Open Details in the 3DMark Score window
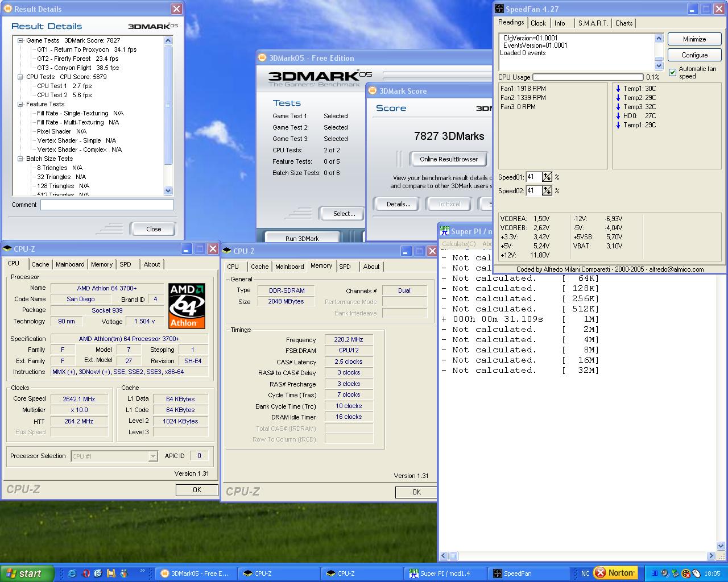This screenshot has width=728, height=582. (398, 204)
